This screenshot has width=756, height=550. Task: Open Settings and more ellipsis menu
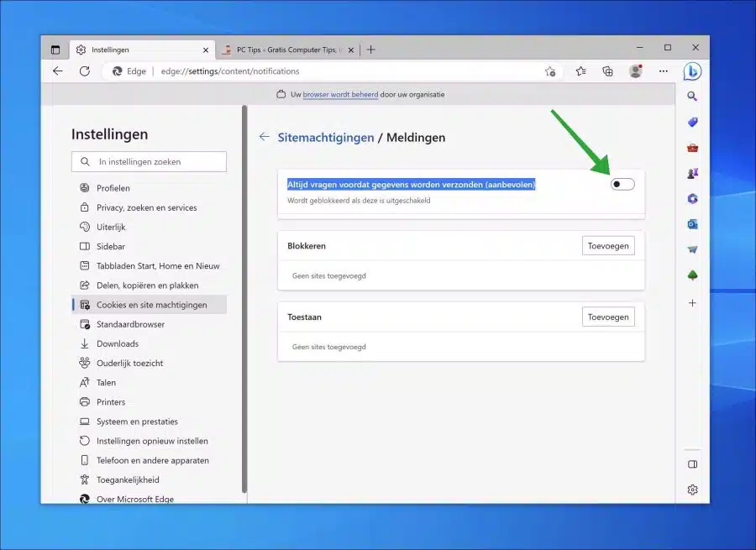tap(664, 71)
